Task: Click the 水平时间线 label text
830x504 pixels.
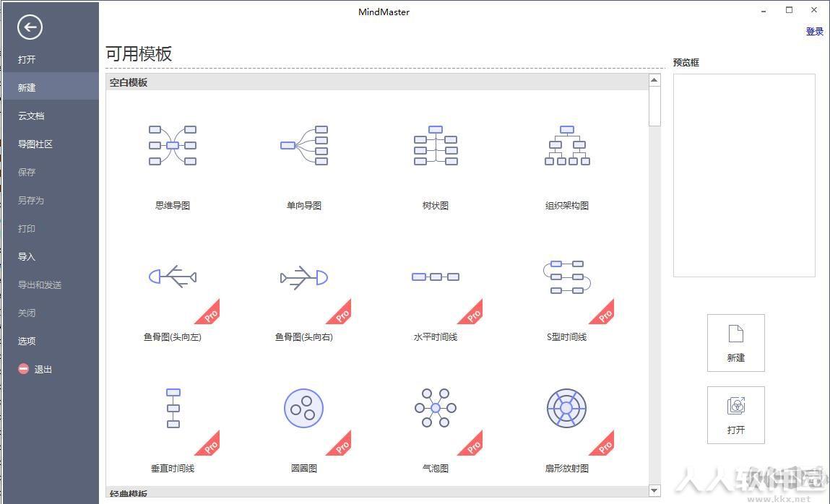Action: tap(436, 336)
